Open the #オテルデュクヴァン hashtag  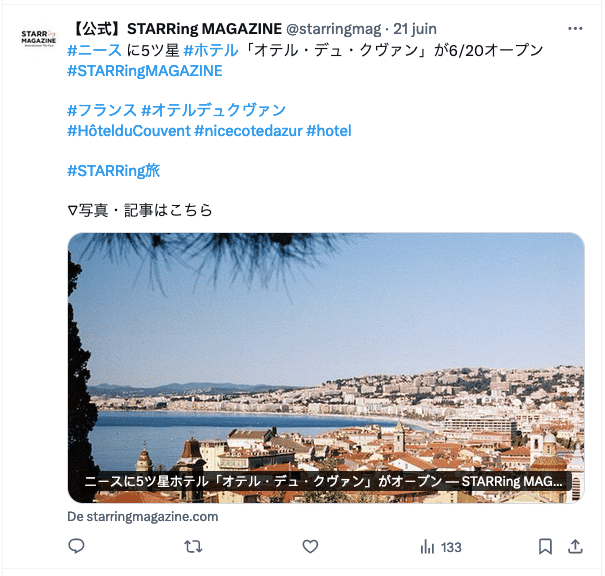click(x=213, y=110)
